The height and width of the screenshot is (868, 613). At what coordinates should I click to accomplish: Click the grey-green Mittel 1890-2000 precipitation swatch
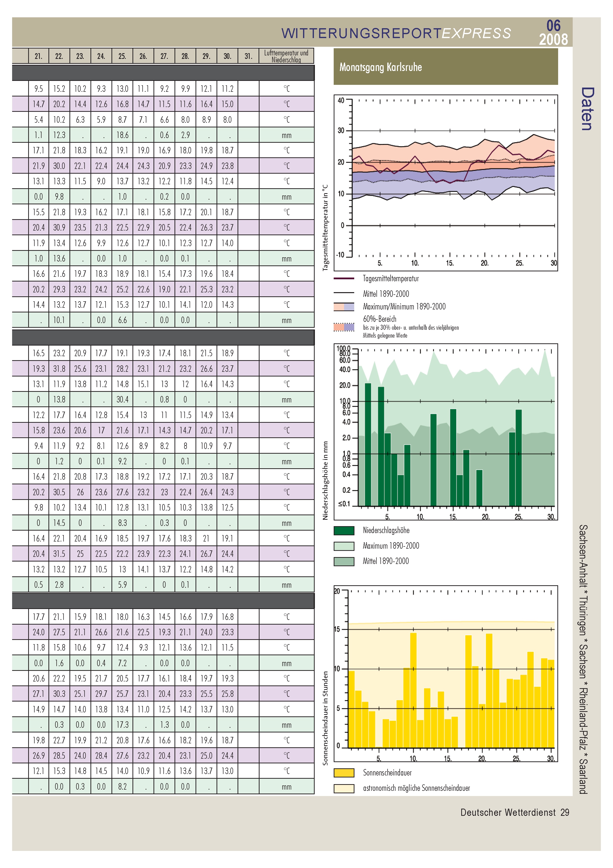pyautogui.click(x=344, y=562)
